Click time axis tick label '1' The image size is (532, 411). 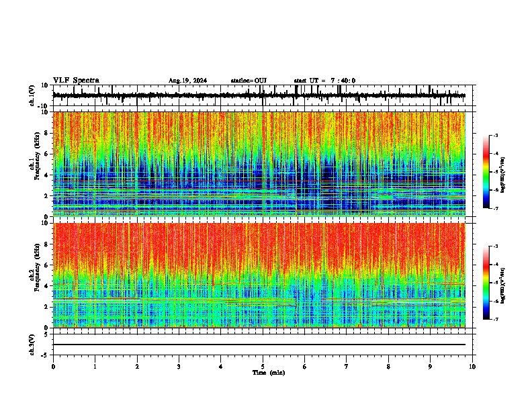(95, 367)
